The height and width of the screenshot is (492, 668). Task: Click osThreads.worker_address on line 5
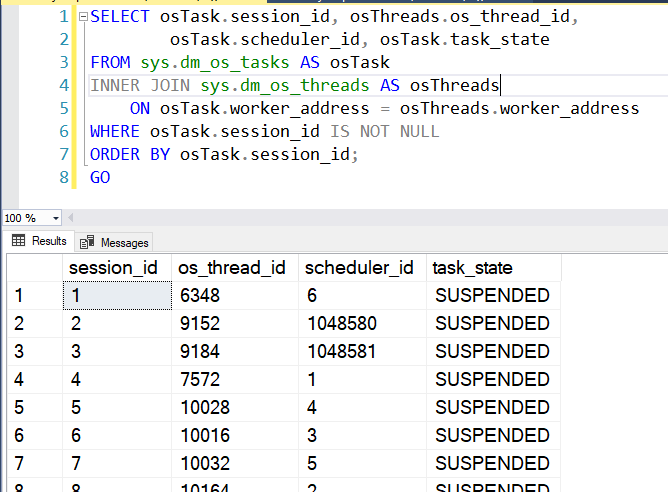(519, 109)
